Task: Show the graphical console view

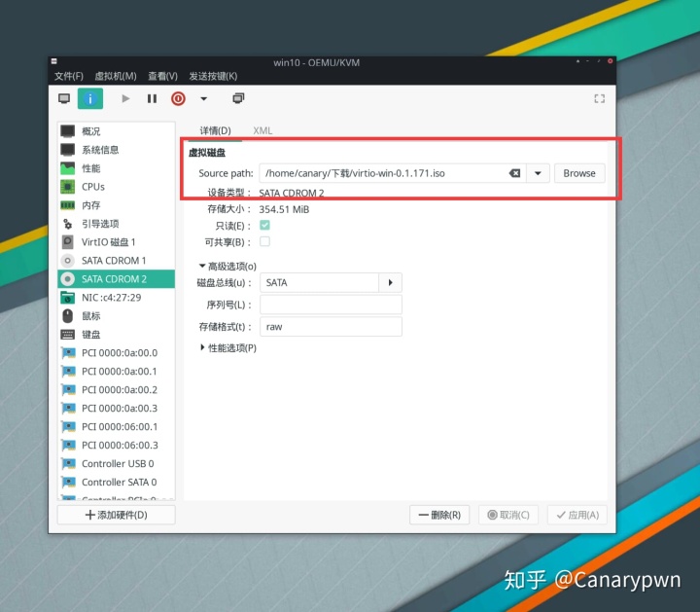Action: tap(64, 98)
